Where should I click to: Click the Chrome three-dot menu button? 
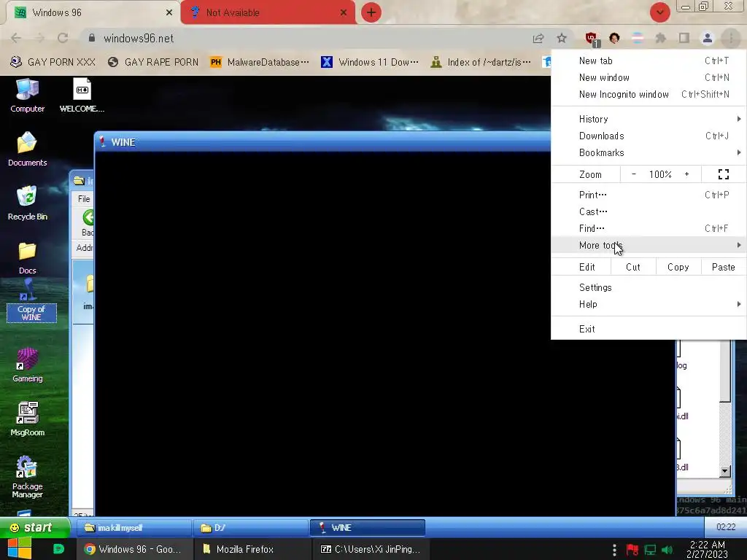731,38
